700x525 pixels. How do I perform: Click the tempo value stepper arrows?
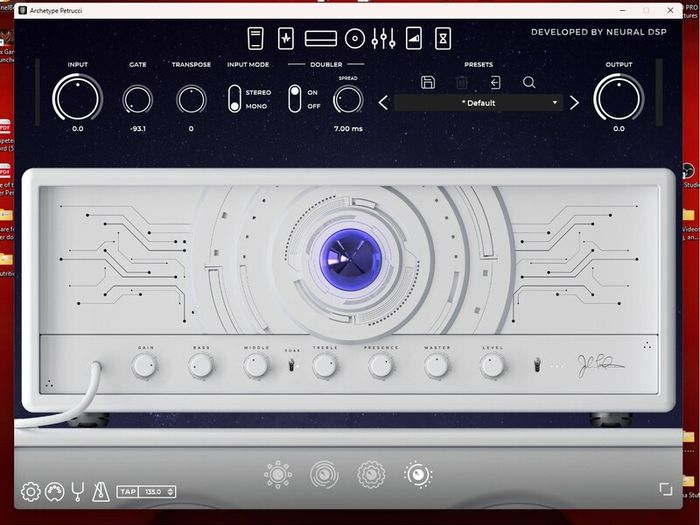pos(170,492)
